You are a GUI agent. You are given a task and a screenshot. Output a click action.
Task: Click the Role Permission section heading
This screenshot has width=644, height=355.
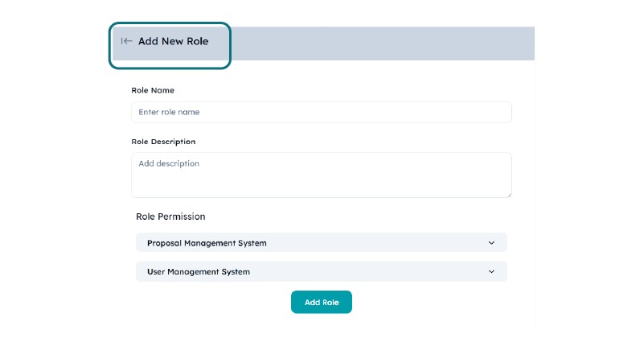click(170, 217)
